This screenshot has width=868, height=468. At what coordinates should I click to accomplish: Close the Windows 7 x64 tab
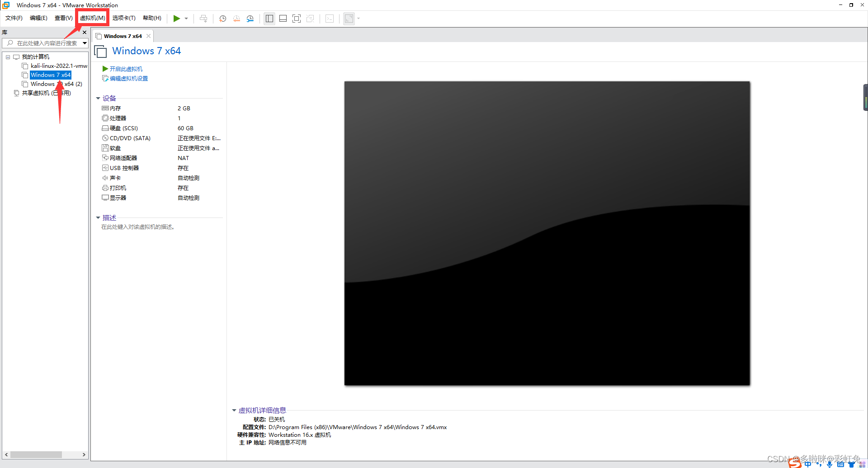[148, 36]
